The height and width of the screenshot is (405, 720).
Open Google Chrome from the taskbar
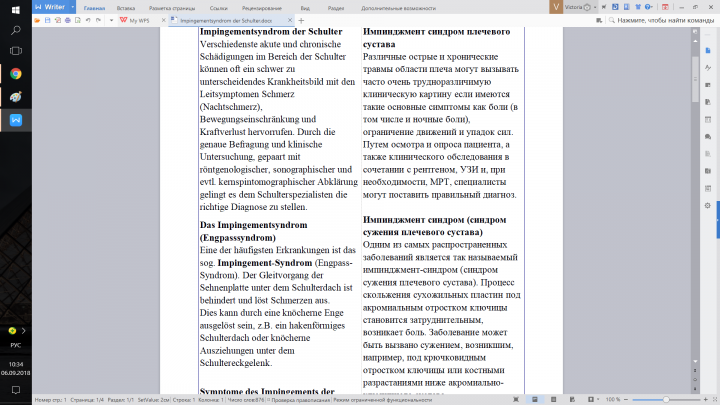(16, 74)
